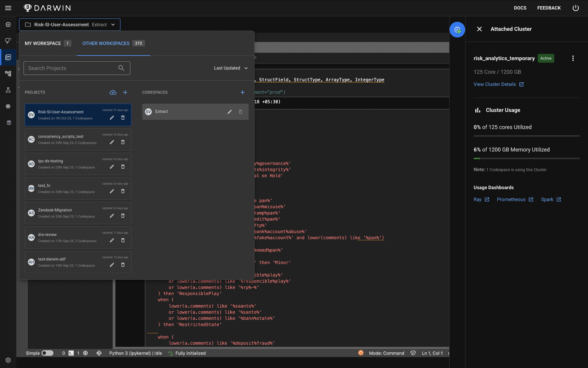Open View Cluster Details link

point(499,84)
